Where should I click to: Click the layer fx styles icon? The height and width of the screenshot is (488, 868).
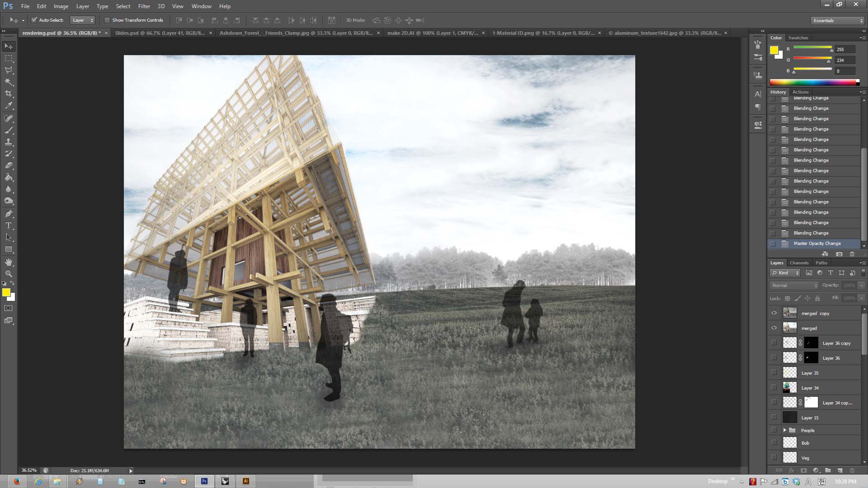(x=791, y=470)
